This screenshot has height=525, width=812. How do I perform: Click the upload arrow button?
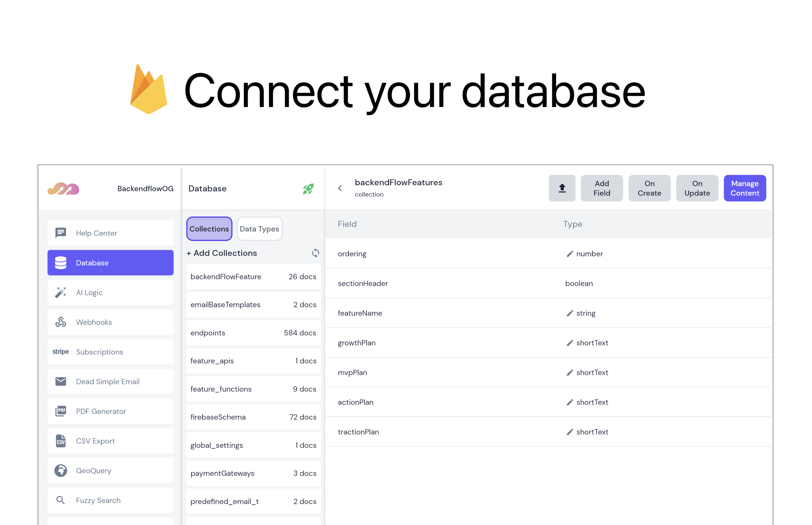(x=562, y=188)
